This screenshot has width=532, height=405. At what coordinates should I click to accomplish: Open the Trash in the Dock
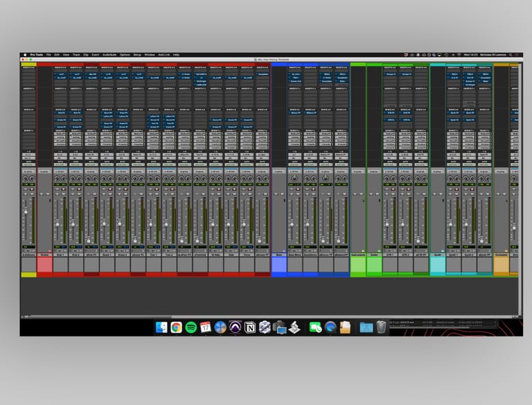382,327
